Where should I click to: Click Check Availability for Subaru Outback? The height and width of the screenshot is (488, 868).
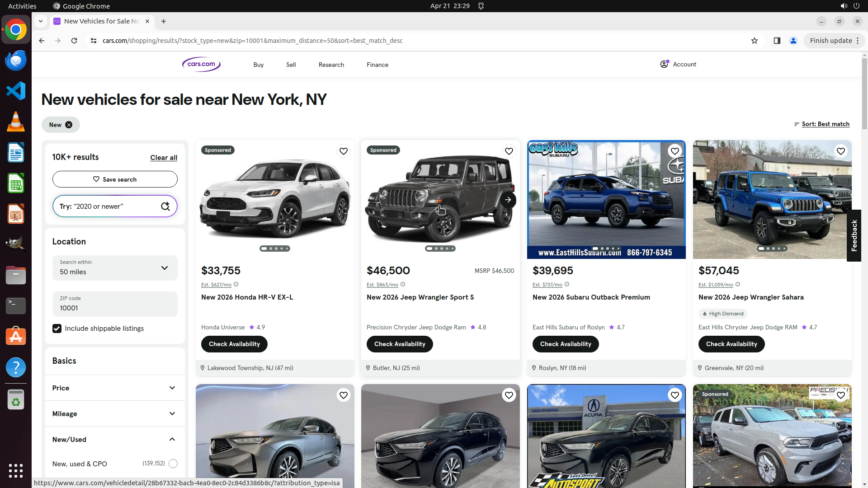[565, 344]
